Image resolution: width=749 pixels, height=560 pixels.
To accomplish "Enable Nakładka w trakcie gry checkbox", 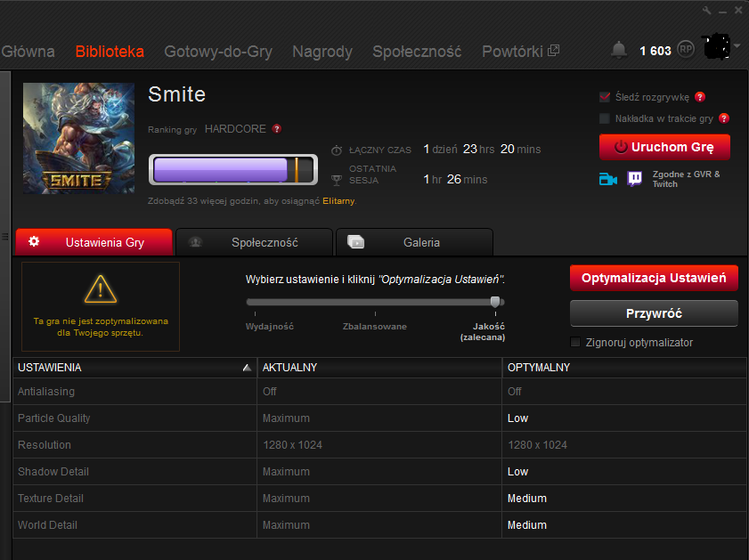I will click(604, 118).
